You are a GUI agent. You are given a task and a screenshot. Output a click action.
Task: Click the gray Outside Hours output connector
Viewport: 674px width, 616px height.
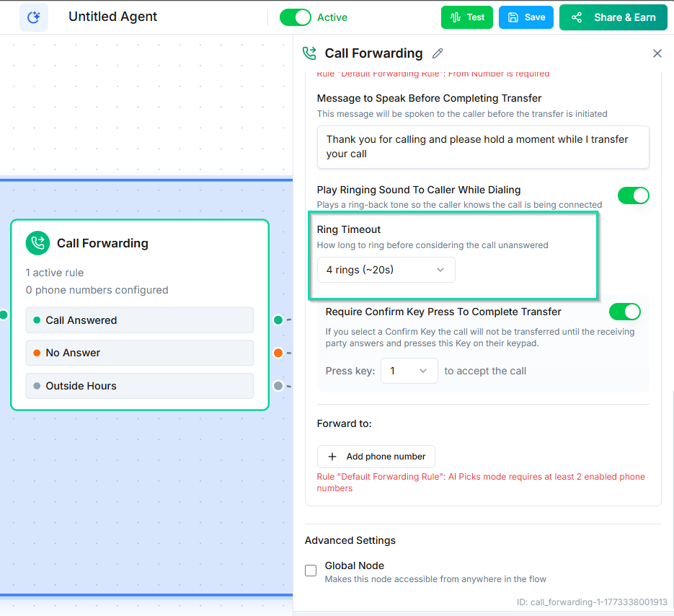[x=278, y=386]
